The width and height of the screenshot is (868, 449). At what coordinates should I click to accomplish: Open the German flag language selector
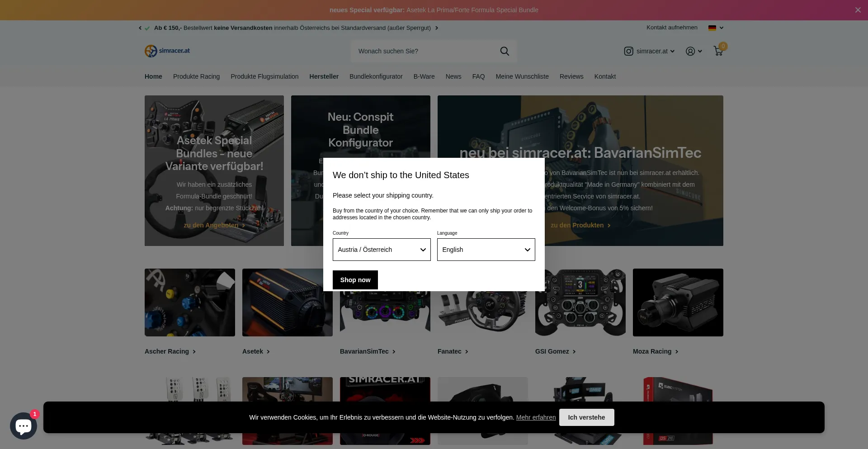click(x=716, y=28)
